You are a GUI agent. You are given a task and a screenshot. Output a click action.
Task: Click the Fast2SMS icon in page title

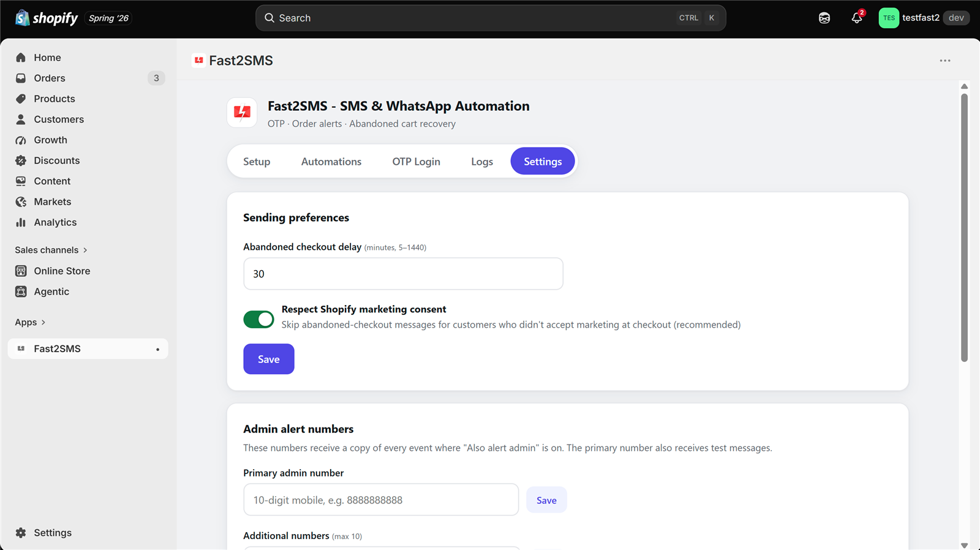click(198, 60)
